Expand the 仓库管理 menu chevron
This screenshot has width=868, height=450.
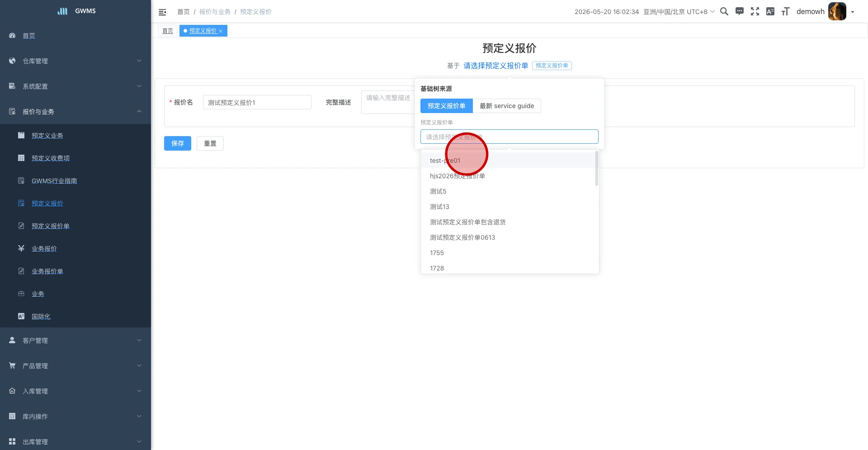[139, 61]
